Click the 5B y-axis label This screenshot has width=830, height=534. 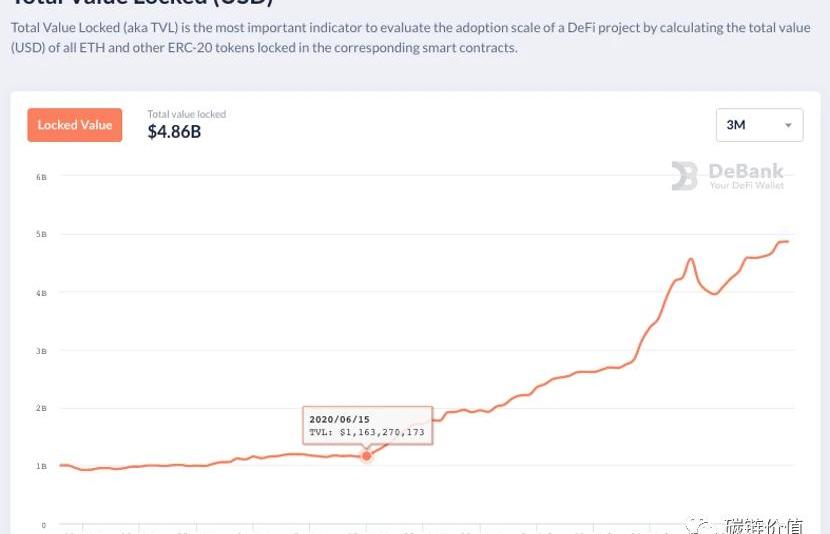[x=41, y=235]
